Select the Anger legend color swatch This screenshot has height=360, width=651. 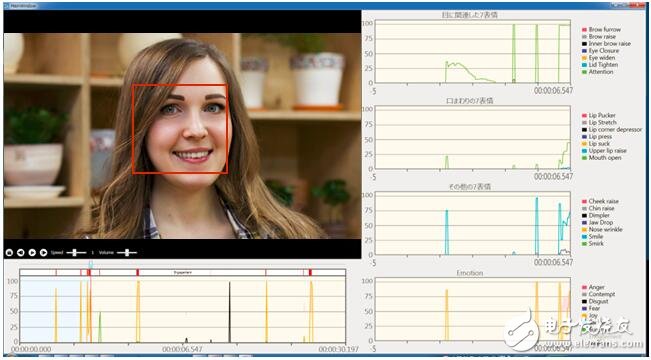(x=585, y=287)
